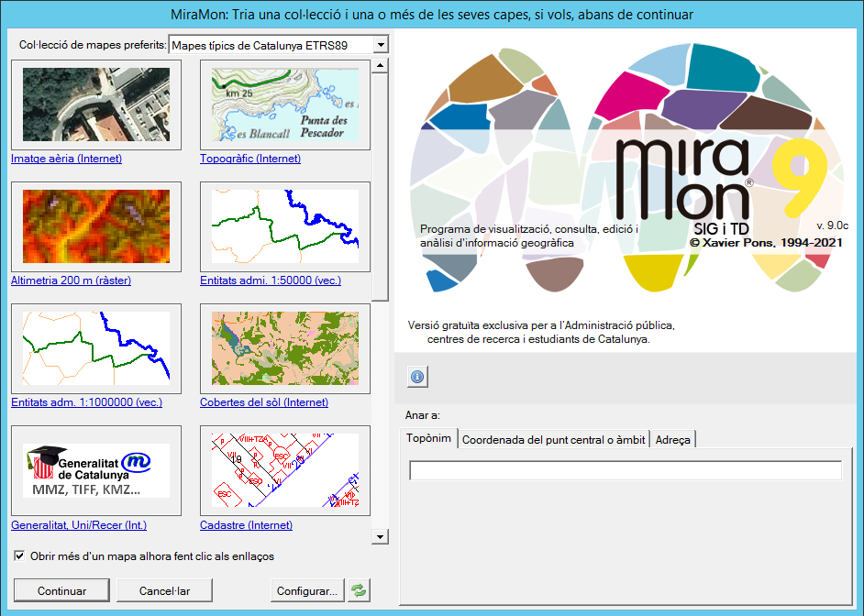This screenshot has height=616, width=864.
Task: Select the topographic map thumbnail
Action: pyautogui.click(x=285, y=104)
